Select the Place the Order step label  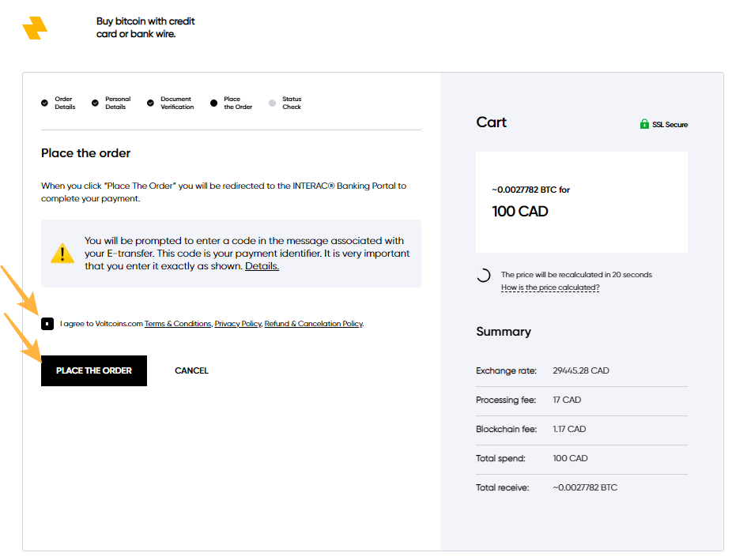[238, 103]
